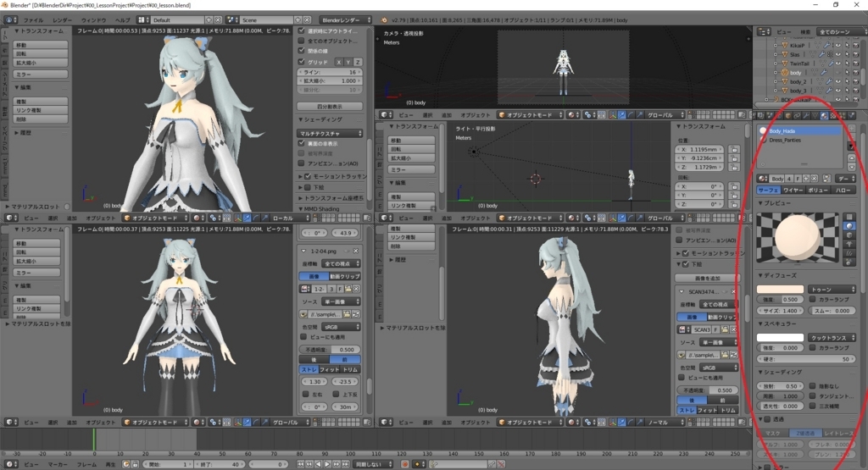Open the Material properties tab icon
868x470 pixels.
[x=824, y=115]
